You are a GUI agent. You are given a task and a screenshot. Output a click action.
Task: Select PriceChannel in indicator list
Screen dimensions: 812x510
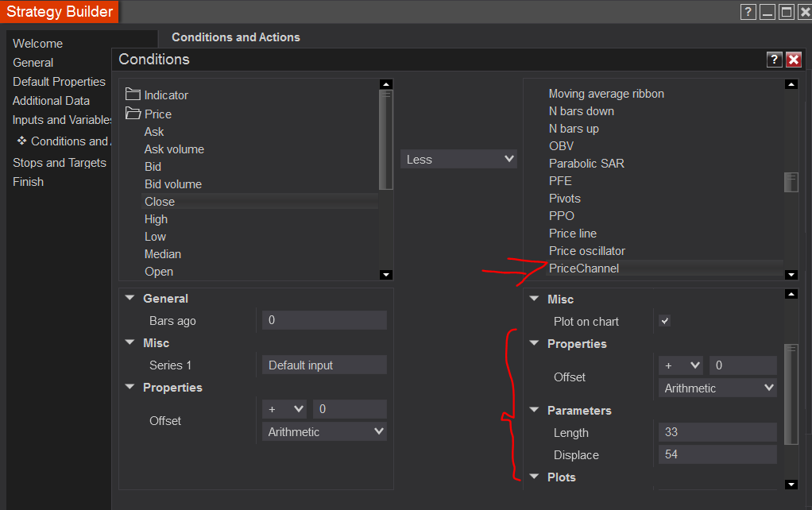click(584, 269)
